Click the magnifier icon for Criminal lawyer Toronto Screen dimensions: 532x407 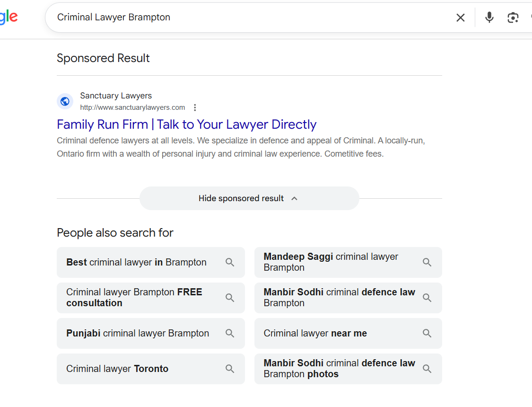point(230,369)
